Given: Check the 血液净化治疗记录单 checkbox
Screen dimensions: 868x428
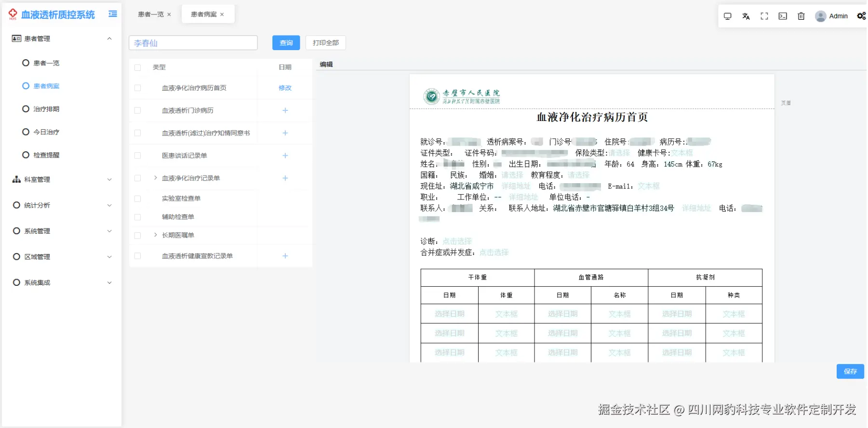Looking at the screenshot, I should (137, 178).
